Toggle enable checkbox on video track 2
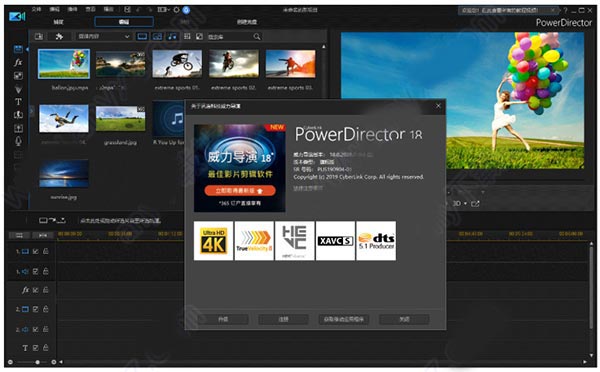The width and height of the screenshot is (600, 372). 35,309
